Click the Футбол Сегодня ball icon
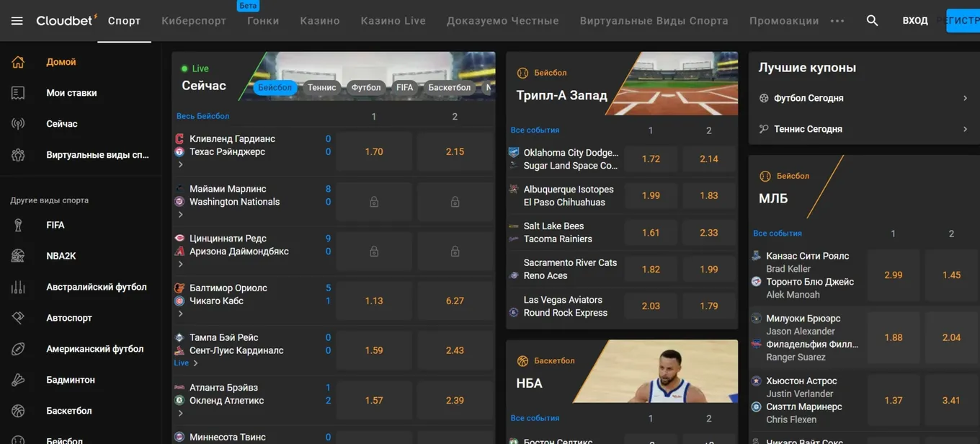The image size is (980, 444). pos(764,98)
